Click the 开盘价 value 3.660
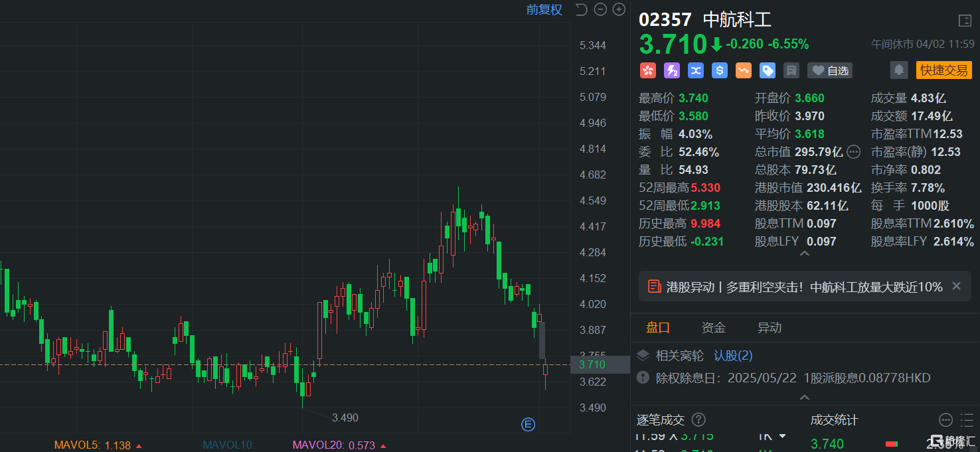 809,98
